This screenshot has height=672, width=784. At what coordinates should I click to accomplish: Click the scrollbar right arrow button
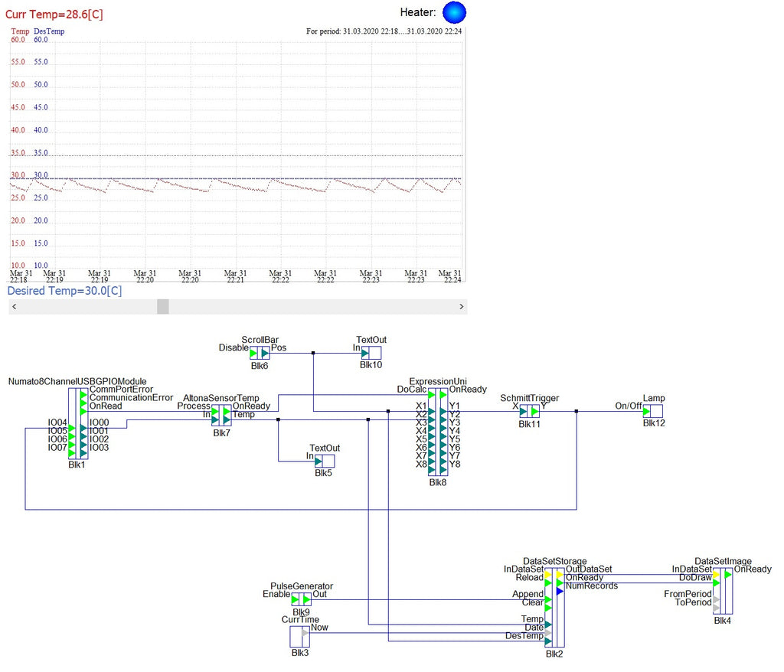pos(460,306)
